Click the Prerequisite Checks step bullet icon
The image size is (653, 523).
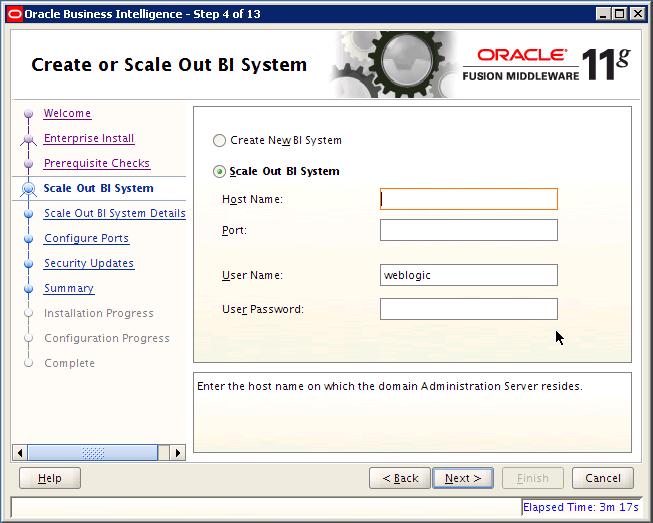click(x=28, y=164)
